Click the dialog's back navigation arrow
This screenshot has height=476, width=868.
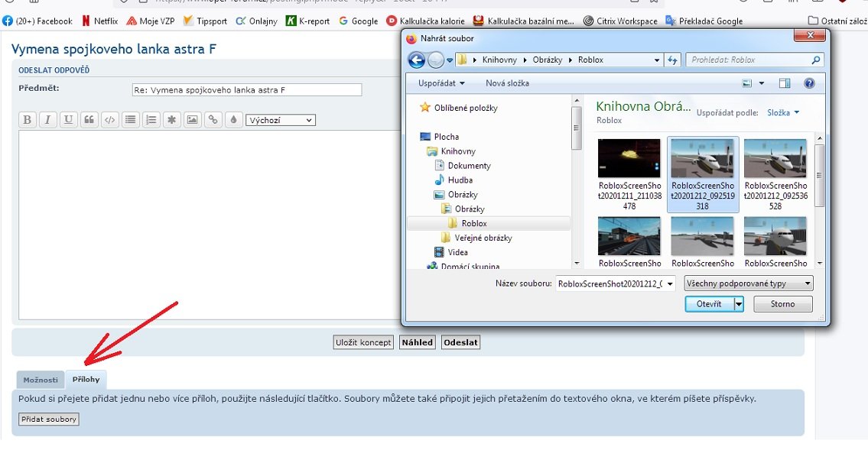pyautogui.click(x=417, y=60)
